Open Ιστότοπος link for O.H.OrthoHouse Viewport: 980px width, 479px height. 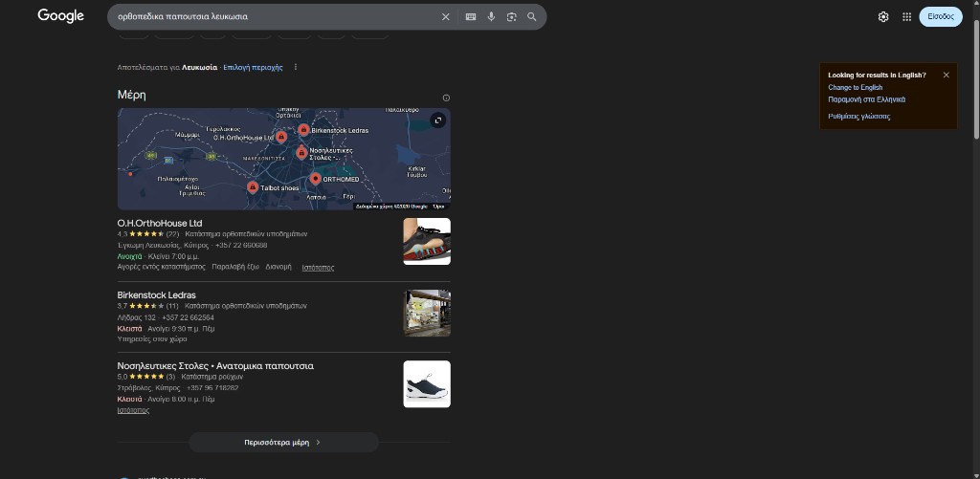coord(318,268)
